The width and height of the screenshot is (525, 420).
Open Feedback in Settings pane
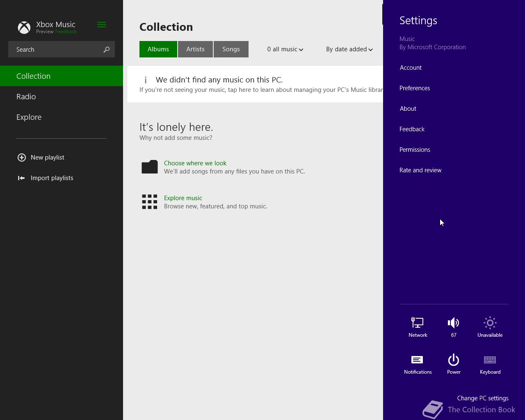point(412,129)
